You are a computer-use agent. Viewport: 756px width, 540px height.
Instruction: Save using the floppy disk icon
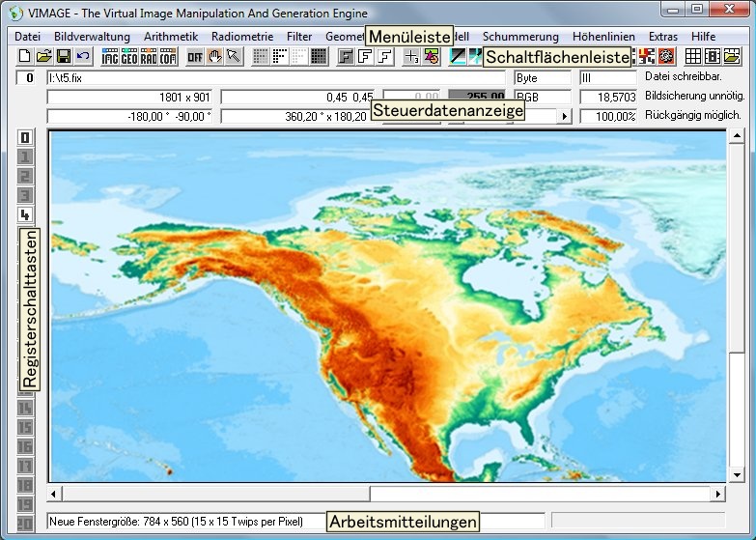coord(63,57)
